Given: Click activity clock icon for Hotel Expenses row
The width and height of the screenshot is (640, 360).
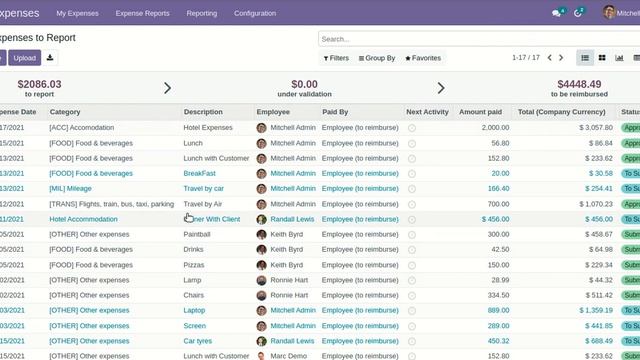Looking at the screenshot, I should click(412, 128).
